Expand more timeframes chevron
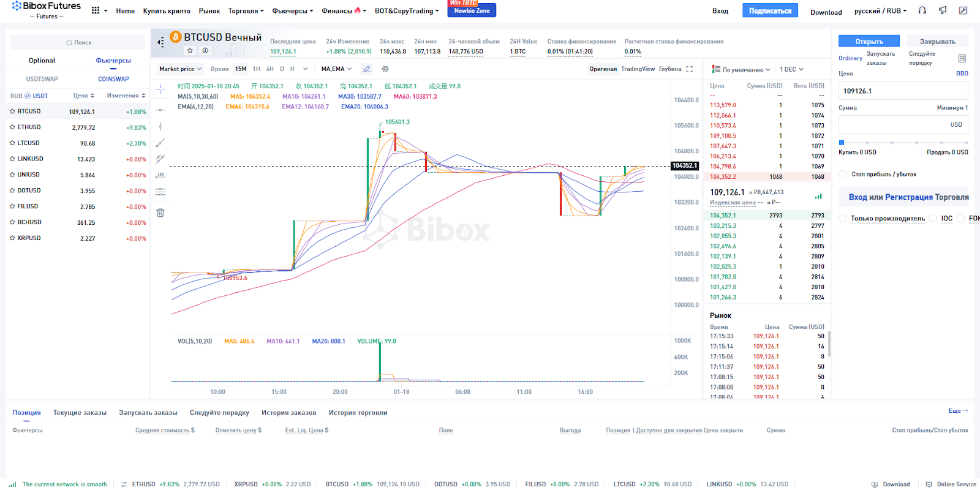The image size is (980, 490). (306, 69)
